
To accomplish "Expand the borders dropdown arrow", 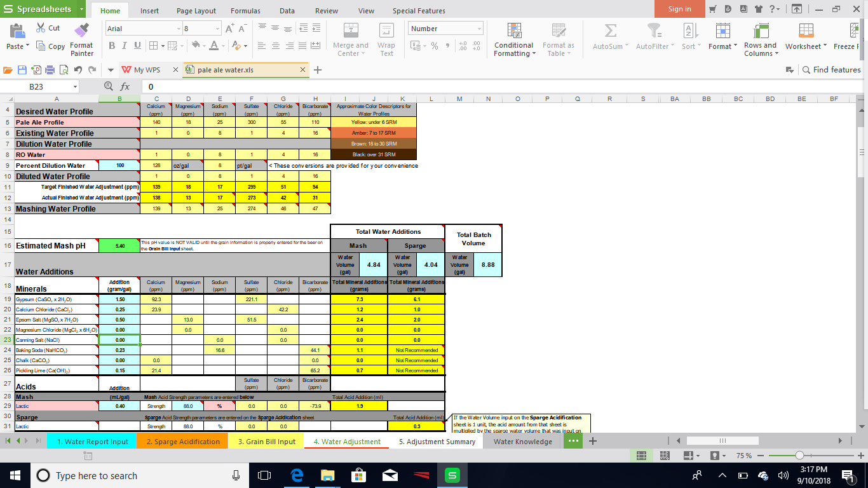I will point(163,46).
